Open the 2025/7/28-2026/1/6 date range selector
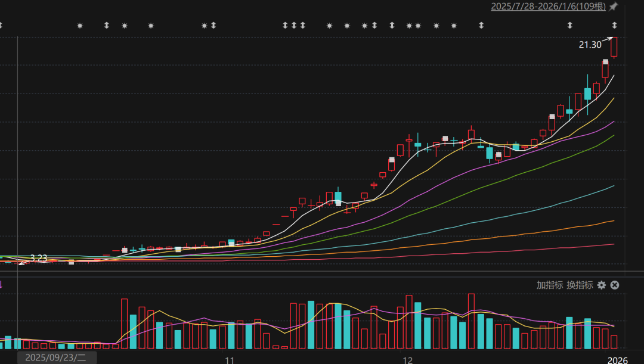The image size is (644, 364). [548, 7]
